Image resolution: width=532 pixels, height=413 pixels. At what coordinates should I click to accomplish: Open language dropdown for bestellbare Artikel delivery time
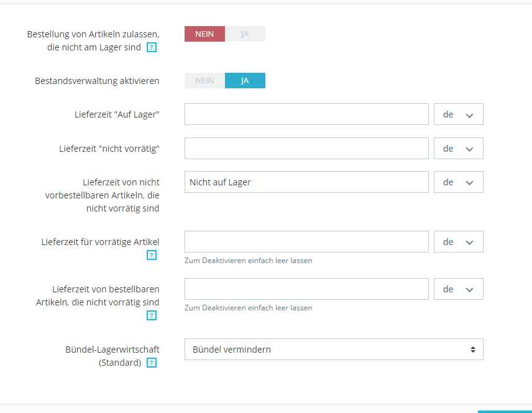459,289
